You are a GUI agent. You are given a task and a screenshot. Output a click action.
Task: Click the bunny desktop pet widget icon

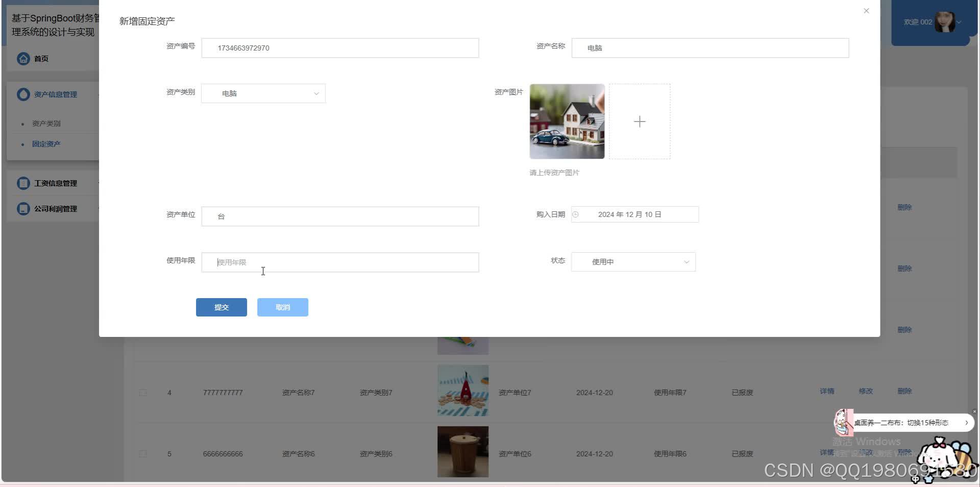[x=843, y=422]
